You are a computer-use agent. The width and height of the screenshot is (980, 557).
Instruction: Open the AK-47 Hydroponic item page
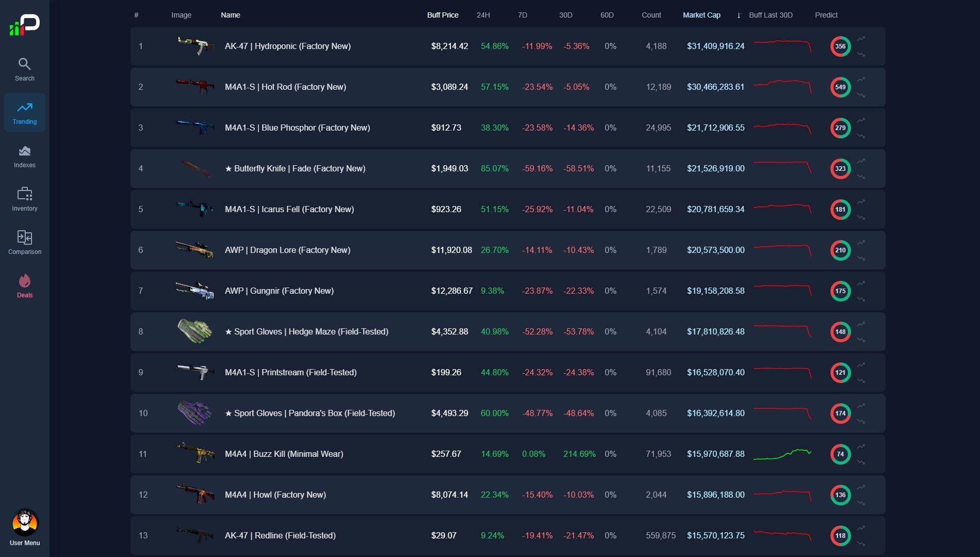coord(287,46)
